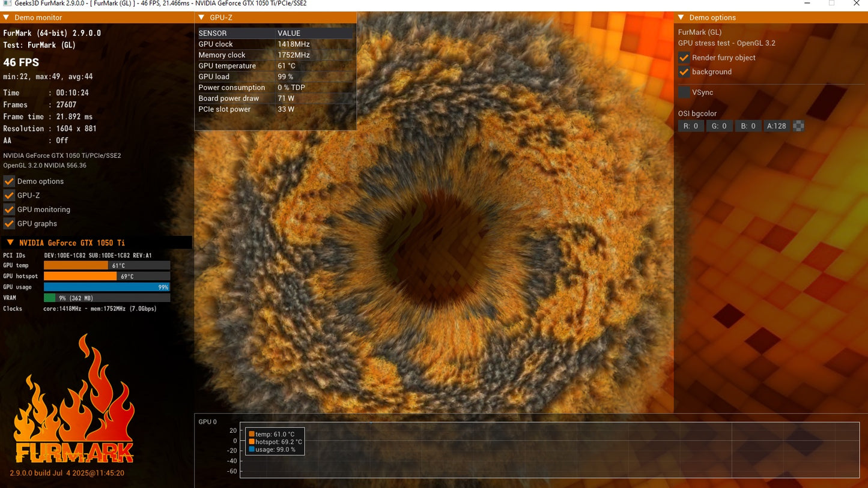Click the Test: FurMark (GL) line
The width and height of the screenshot is (868, 488).
pyautogui.click(x=40, y=45)
